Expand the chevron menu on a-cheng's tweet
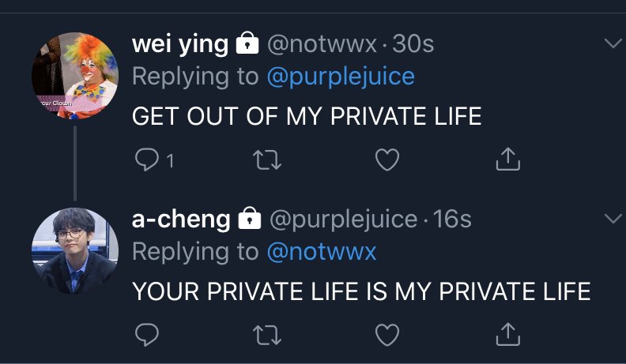 613,219
